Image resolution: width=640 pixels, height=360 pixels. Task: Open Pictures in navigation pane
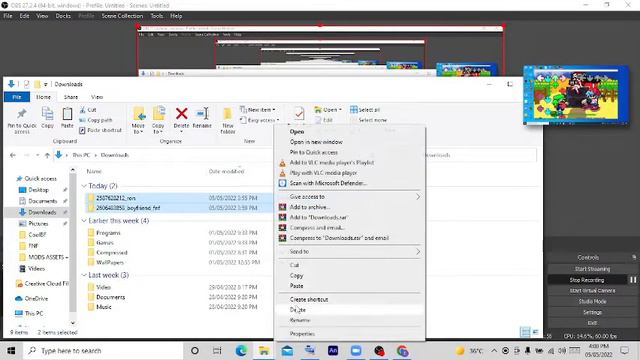[x=38, y=224]
